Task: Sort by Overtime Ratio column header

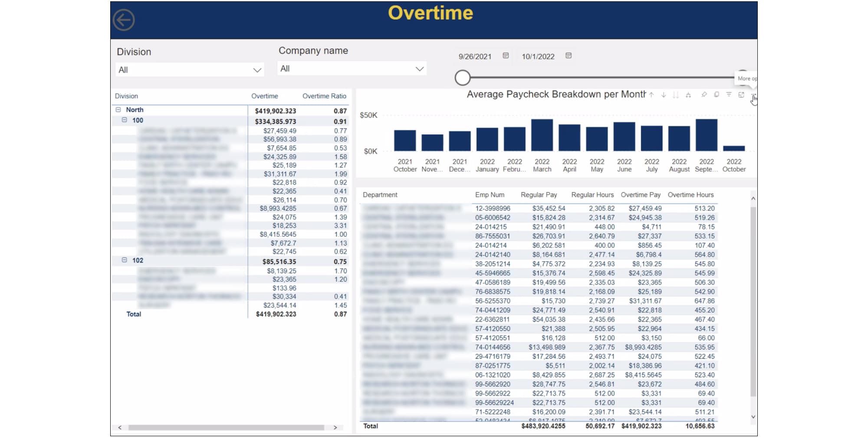Action: click(324, 96)
